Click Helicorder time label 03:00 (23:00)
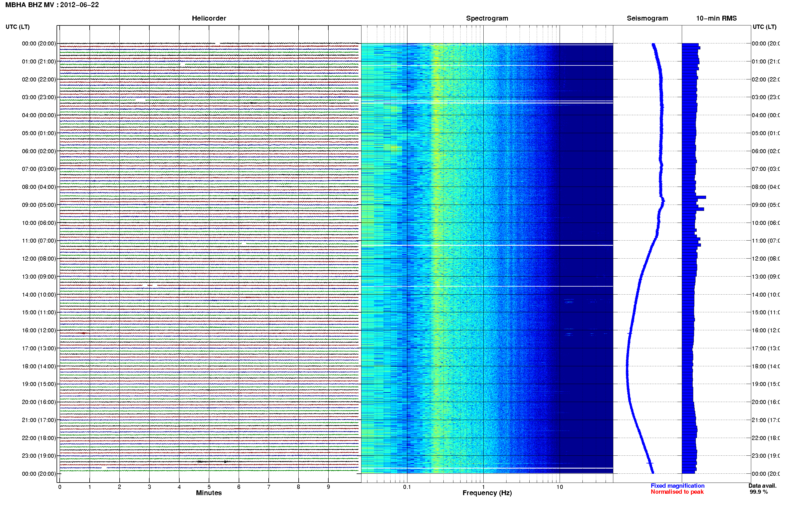 click(39, 97)
